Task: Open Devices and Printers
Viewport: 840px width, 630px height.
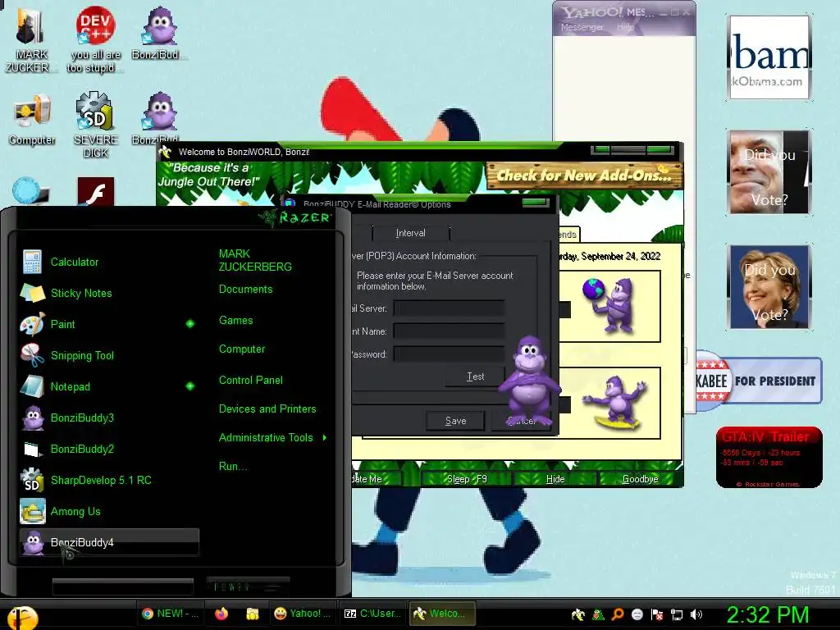Action: point(267,409)
